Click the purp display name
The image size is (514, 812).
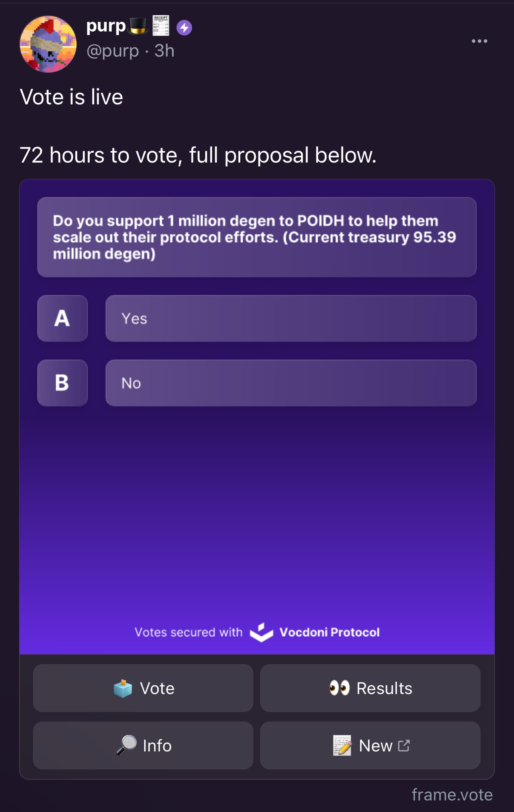point(106,27)
